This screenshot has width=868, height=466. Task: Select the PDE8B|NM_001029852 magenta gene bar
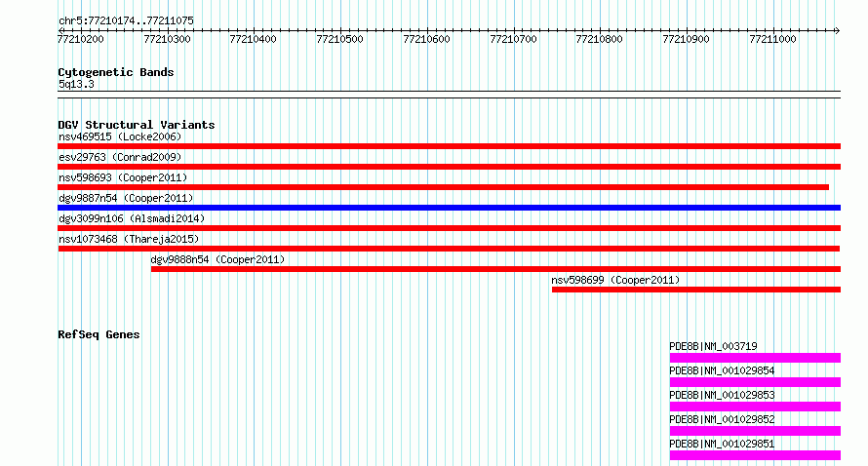pyautogui.click(x=755, y=431)
